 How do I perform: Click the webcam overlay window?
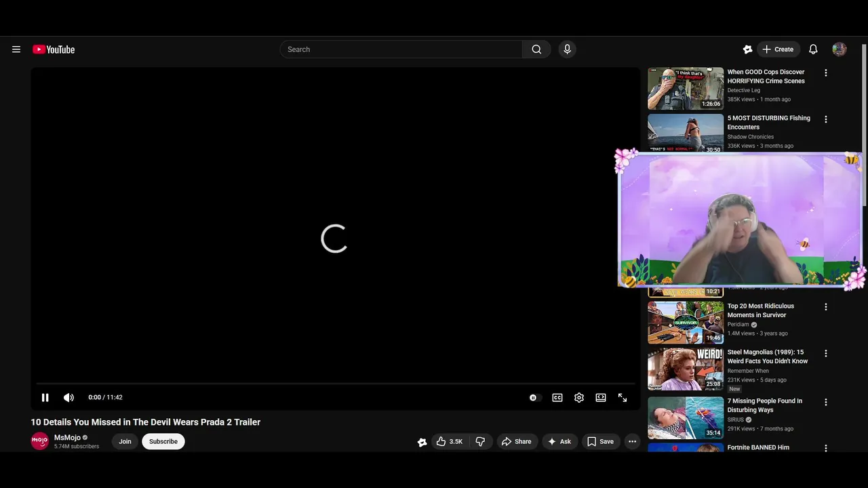(x=741, y=220)
